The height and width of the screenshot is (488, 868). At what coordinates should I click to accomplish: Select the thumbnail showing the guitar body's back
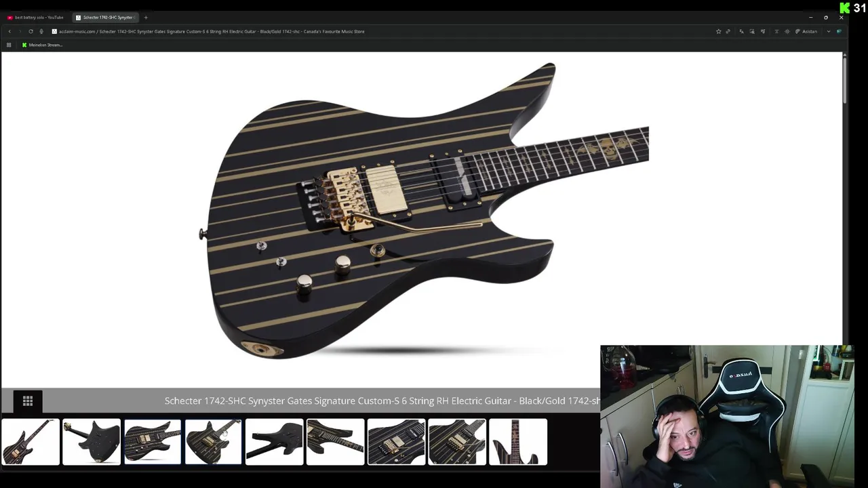[x=92, y=442]
